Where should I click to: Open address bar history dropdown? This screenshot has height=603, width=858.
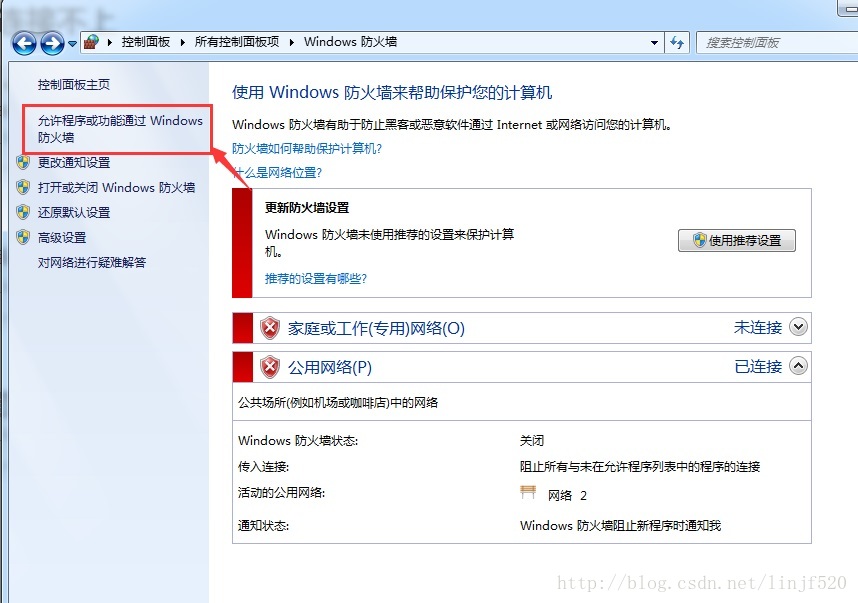(x=654, y=43)
